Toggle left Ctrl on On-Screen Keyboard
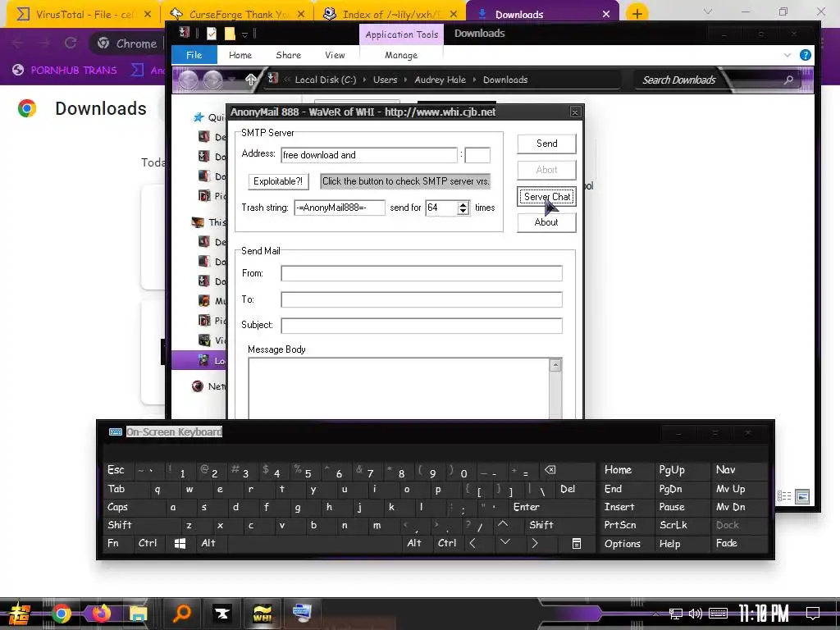The height and width of the screenshot is (630, 840). point(148,543)
